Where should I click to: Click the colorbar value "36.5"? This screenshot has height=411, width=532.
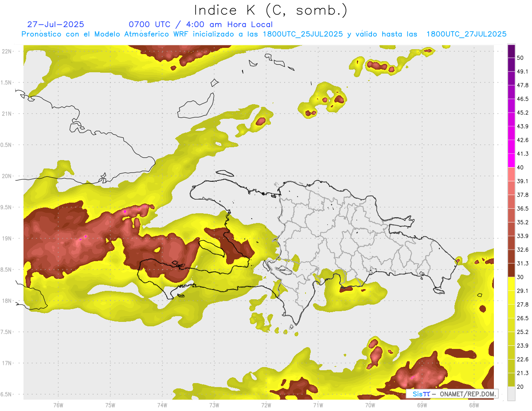523,208
